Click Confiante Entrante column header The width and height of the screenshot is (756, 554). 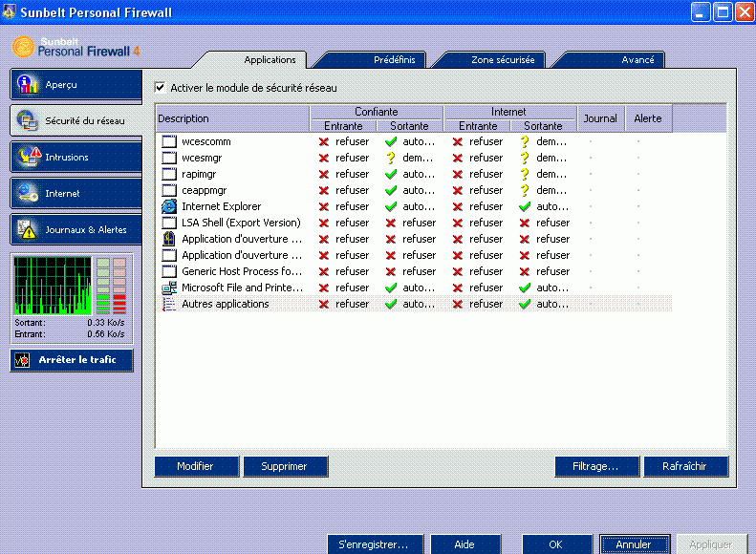click(x=343, y=126)
